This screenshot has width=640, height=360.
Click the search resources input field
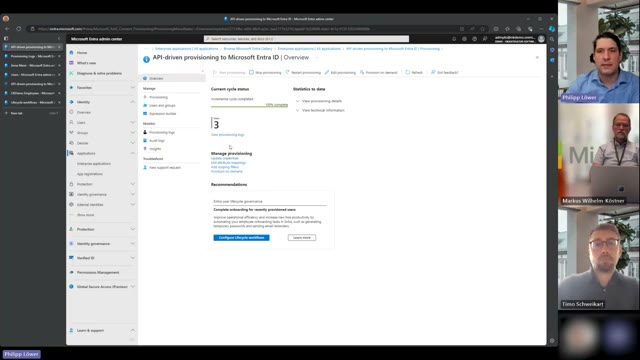point(306,39)
